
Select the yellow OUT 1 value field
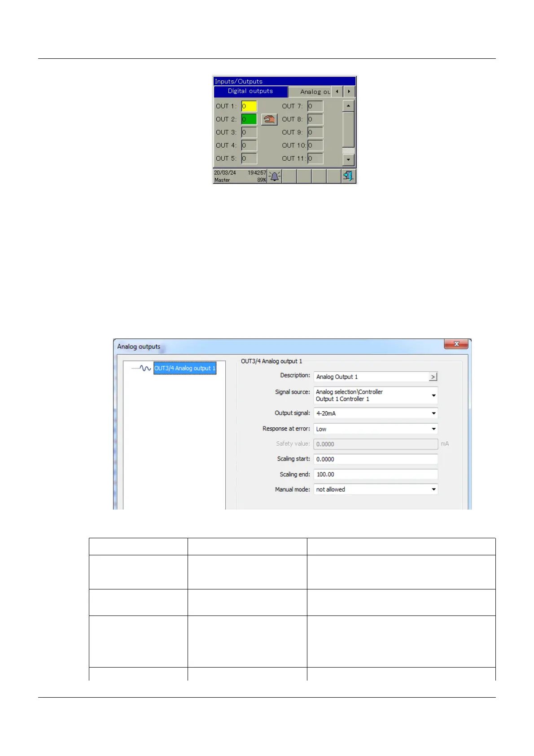click(x=249, y=106)
